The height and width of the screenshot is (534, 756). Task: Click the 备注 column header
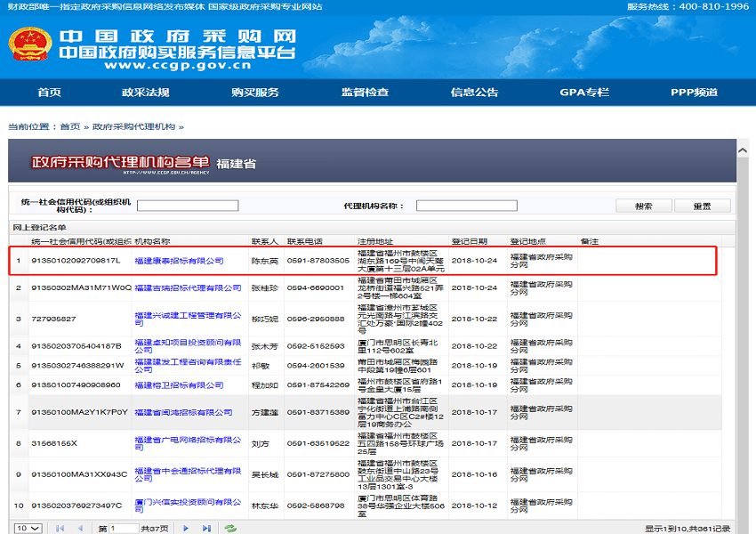click(590, 241)
